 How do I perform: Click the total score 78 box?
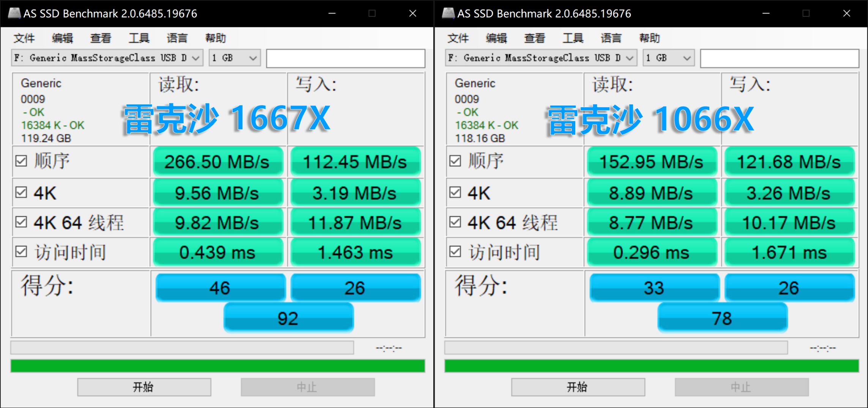(x=723, y=318)
